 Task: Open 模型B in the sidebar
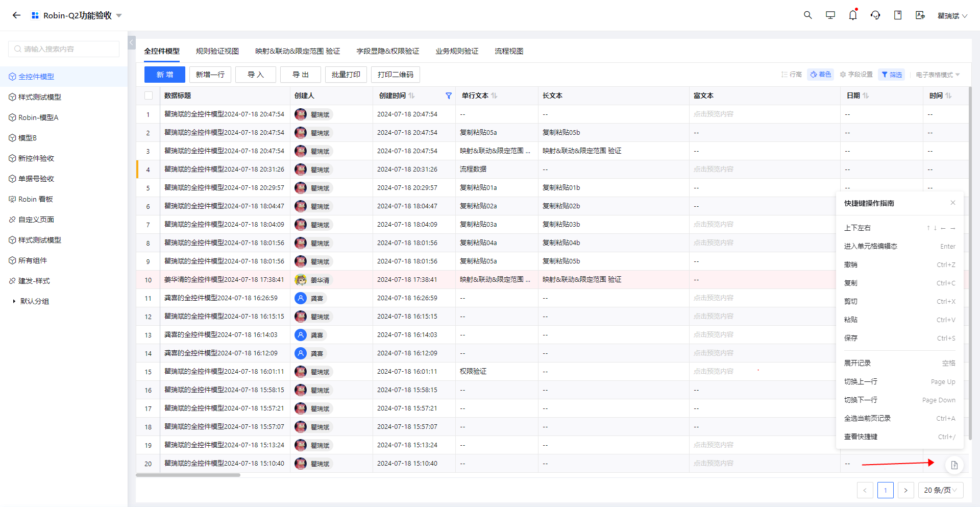click(x=64, y=138)
